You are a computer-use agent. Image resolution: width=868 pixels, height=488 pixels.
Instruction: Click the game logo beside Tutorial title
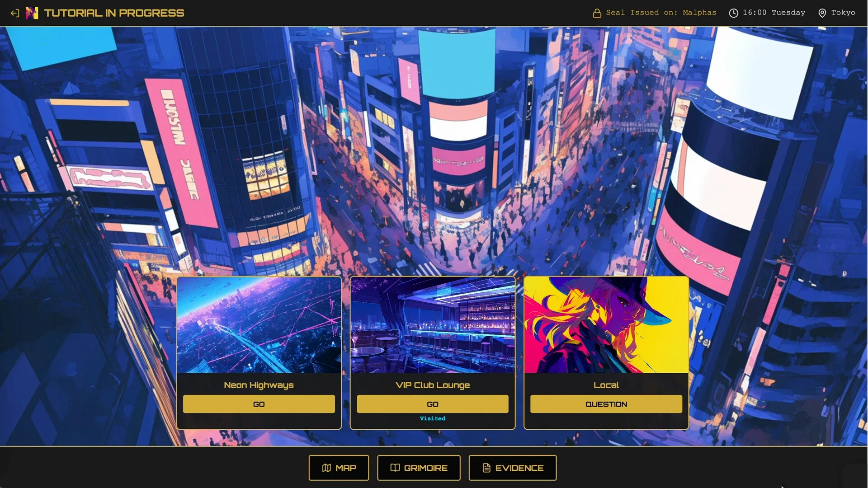click(32, 13)
